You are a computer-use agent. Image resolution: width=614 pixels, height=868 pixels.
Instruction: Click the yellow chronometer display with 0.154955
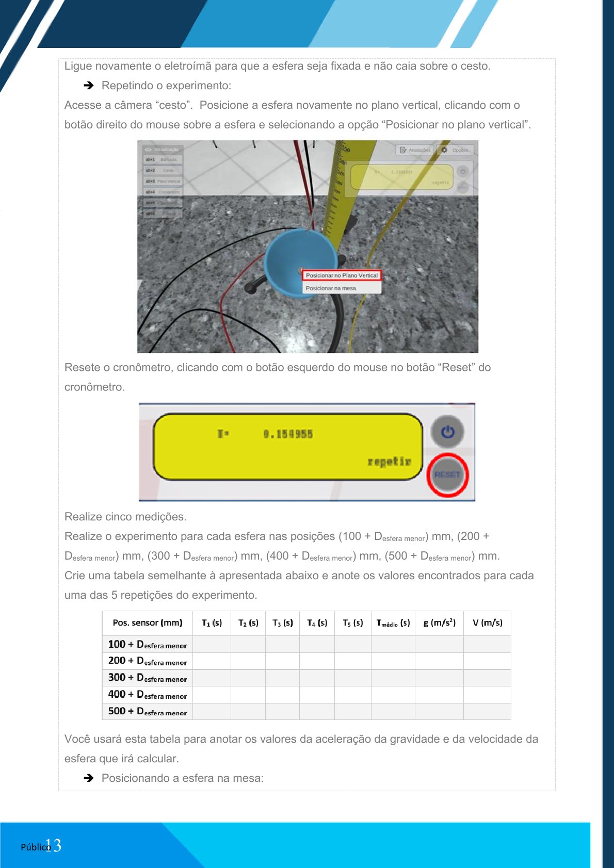tap(288, 447)
